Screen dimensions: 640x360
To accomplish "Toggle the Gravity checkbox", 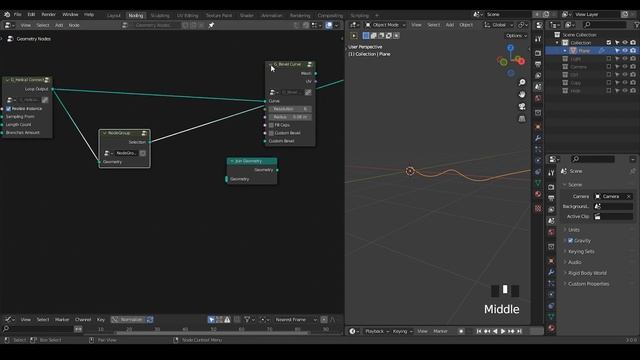I will pyautogui.click(x=570, y=241).
